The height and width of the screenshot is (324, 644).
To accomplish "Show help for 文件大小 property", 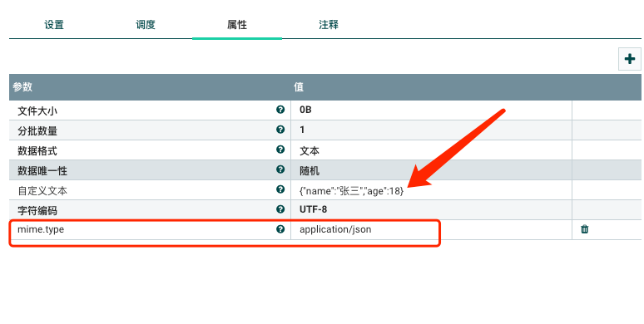I will click(x=280, y=110).
